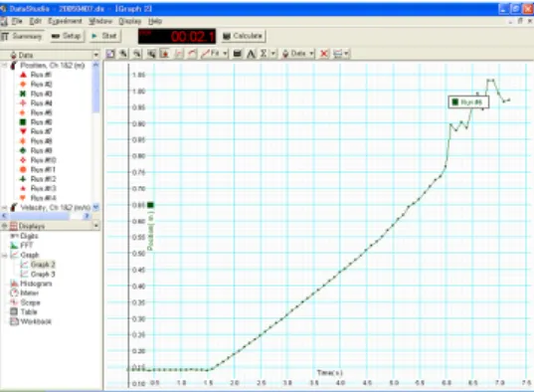
Task: Click the Position Ch 1&2 sensor icon
Action: [x=14, y=65]
